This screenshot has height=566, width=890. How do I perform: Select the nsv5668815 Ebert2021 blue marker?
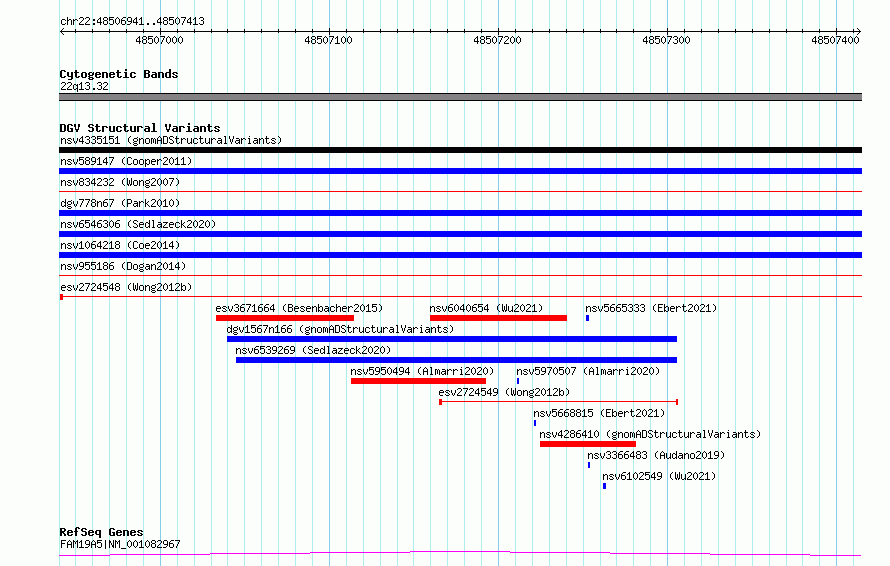(x=535, y=423)
